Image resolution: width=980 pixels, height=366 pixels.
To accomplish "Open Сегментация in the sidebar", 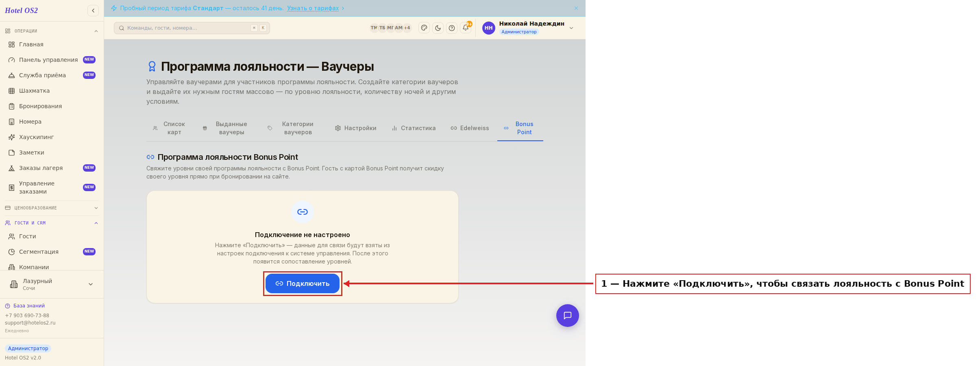I will click(52, 252).
